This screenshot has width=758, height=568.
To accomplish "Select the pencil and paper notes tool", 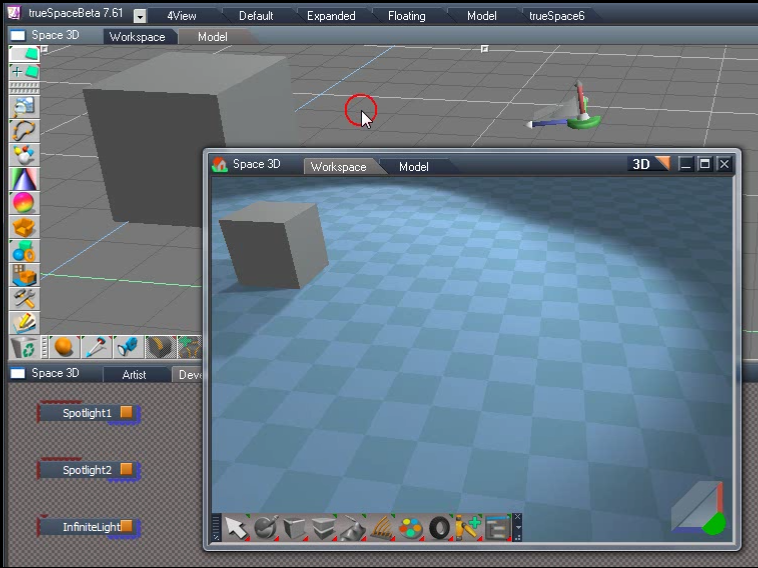I will pyautogui.click(x=24, y=323).
